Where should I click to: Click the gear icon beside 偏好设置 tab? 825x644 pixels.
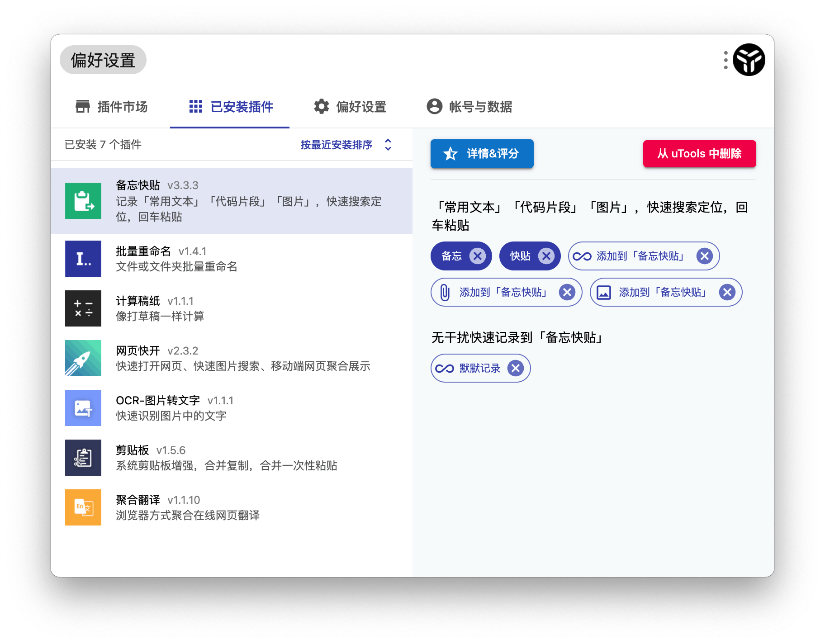pyautogui.click(x=321, y=107)
